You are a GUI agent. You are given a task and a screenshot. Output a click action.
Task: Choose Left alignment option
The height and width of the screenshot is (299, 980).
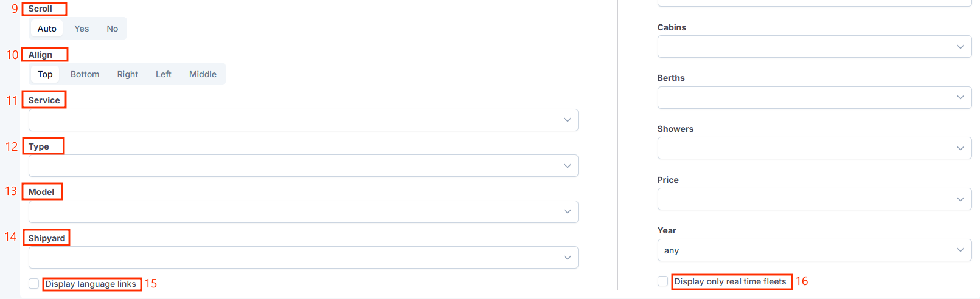(x=164, y=74)
